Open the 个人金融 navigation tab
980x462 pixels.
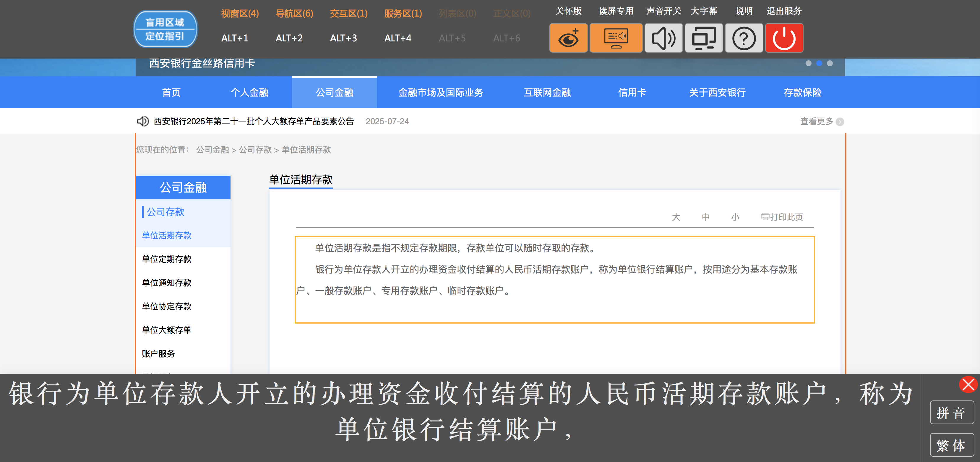click(249, 93)
